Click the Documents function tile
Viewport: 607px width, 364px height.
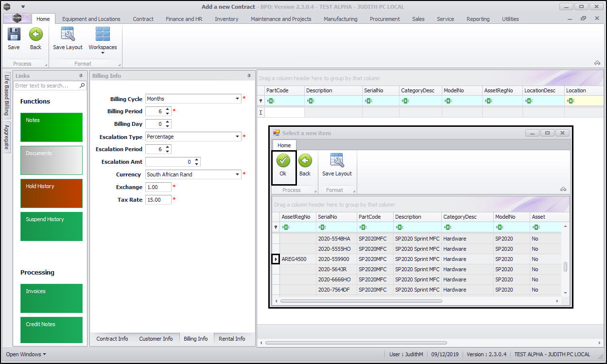(x=52, y=160)
